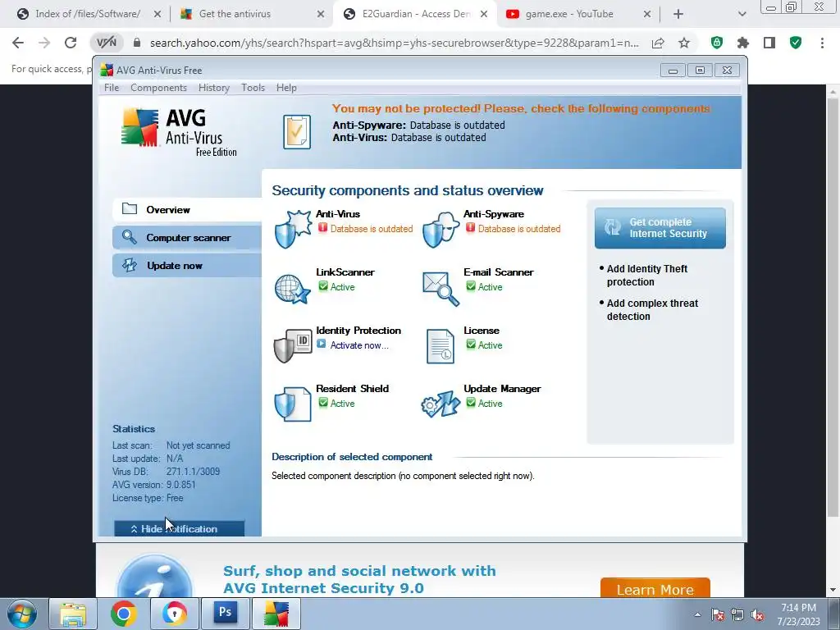The image size is (840, 630).
Task: Click 'Add complex threat detection' text
Action: tap(652, 309)
